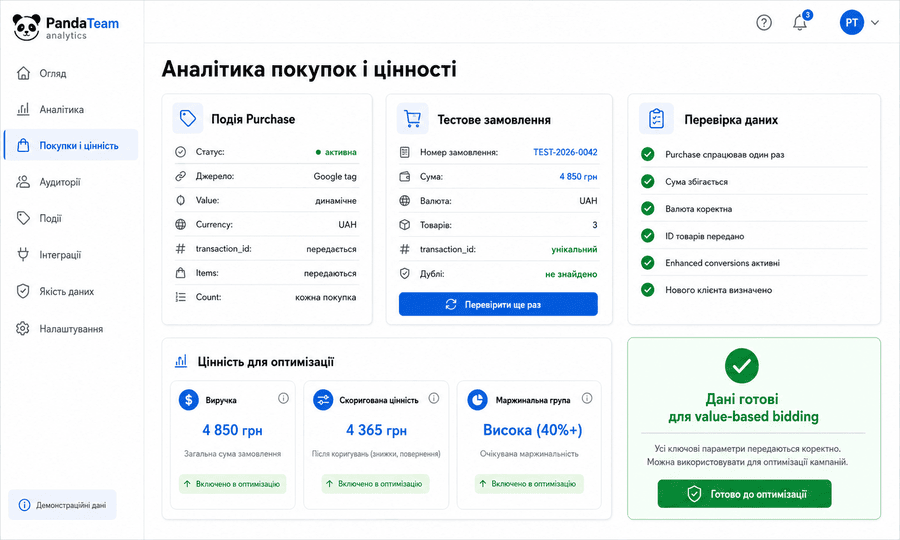
Task: Click info icon on Скоригована цінність card
Action: 434,398
